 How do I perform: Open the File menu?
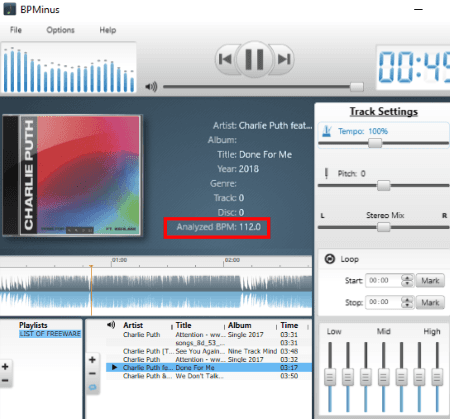click(x=16, y=30)
